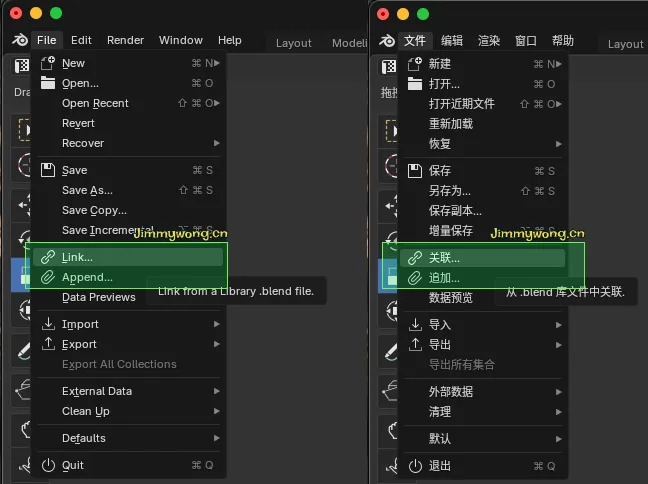
Task: Switch to the Modeling workspace tab
Action: tap(349, 43)
